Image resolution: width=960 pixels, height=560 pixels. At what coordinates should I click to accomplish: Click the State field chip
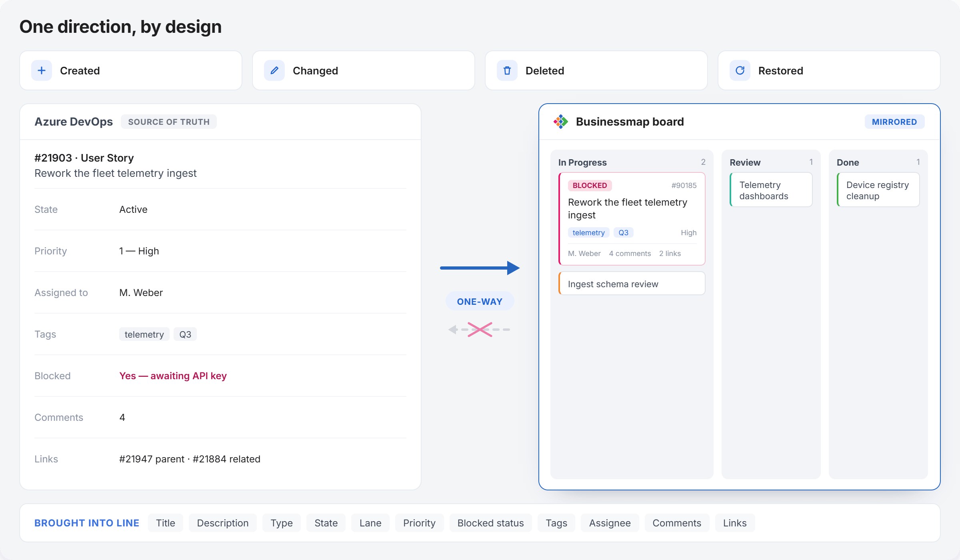[326, 523]
